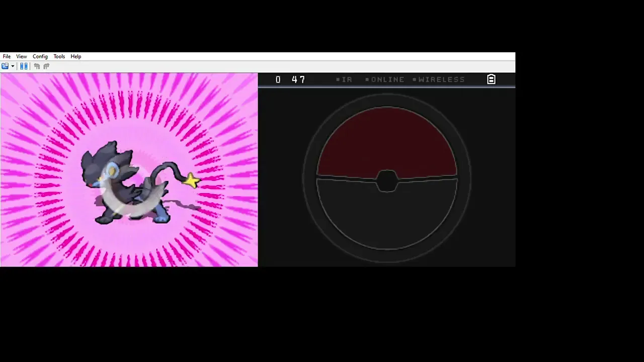Click the first greyed-out arrow toolbar icon
This screenshot has width=644, height=362.
pos(37,66)
